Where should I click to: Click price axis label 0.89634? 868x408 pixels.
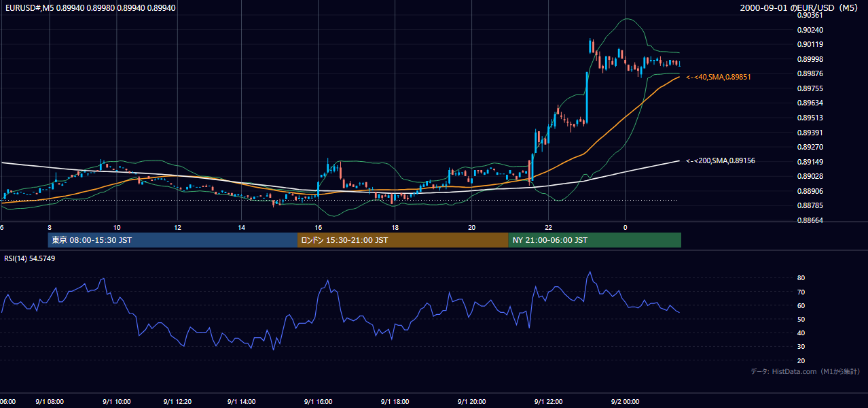[x=810, y=103]
